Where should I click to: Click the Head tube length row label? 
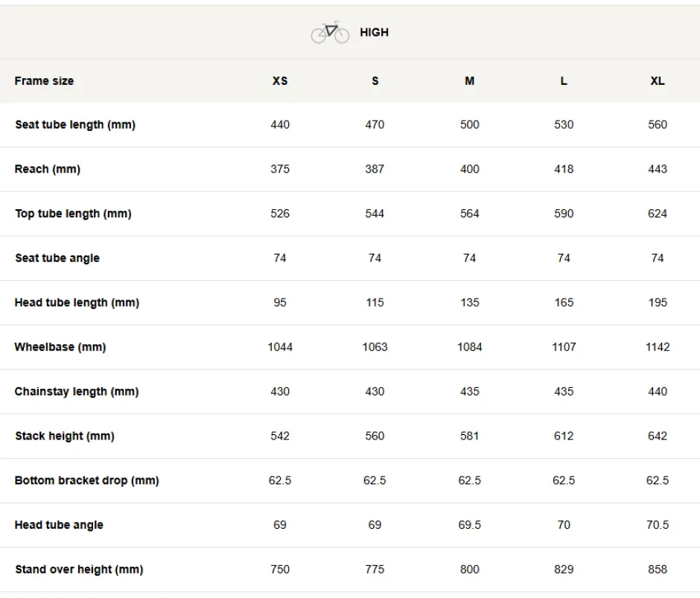tap(77, 302)
